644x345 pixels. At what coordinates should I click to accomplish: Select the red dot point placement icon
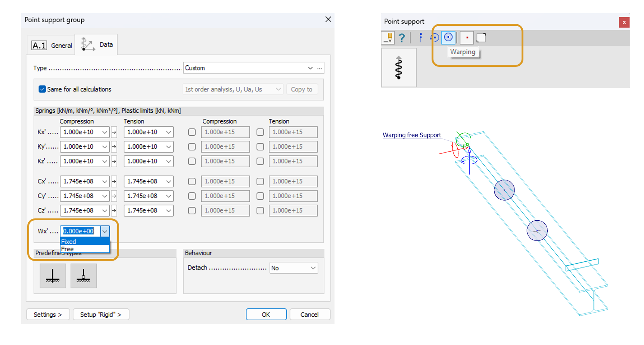(x=467, y=37)
